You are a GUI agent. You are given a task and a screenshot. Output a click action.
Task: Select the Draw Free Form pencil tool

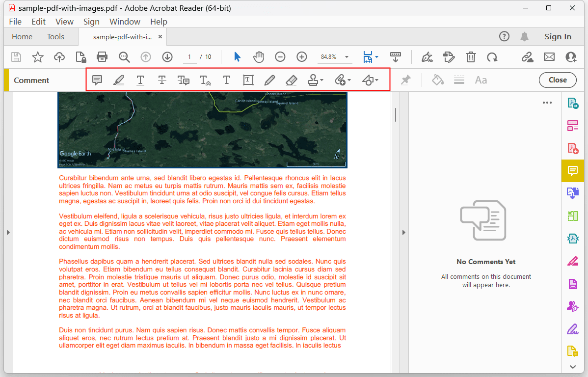(269, 80)
